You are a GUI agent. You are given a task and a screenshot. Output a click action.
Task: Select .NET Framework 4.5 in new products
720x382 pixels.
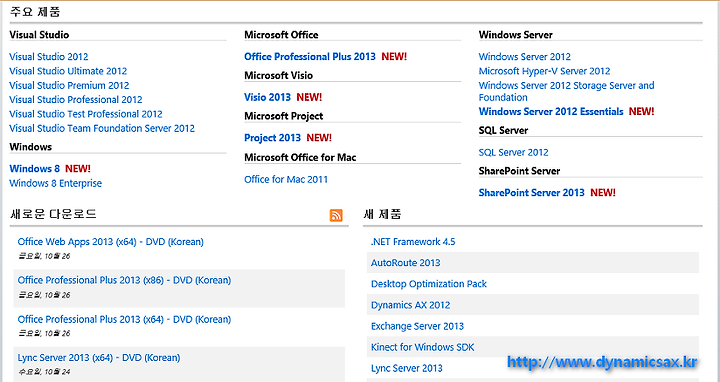[413, 242]
